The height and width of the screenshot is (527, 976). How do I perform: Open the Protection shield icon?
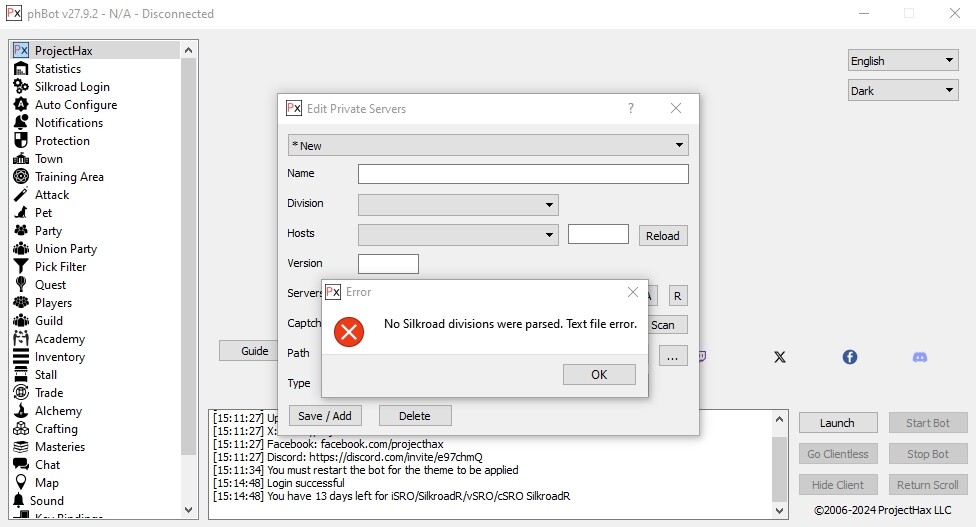(x=21, y=141)
